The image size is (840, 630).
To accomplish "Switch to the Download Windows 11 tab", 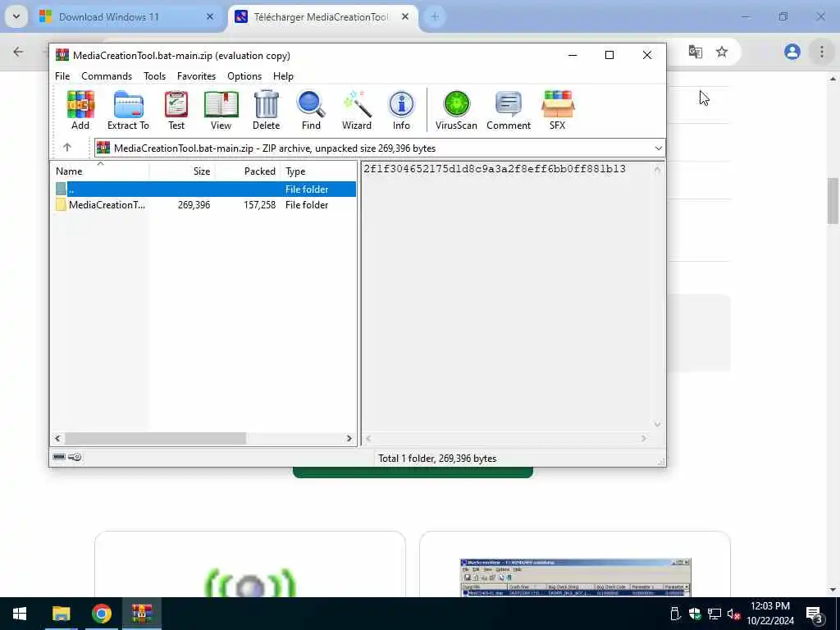I will tap(109, 16).
